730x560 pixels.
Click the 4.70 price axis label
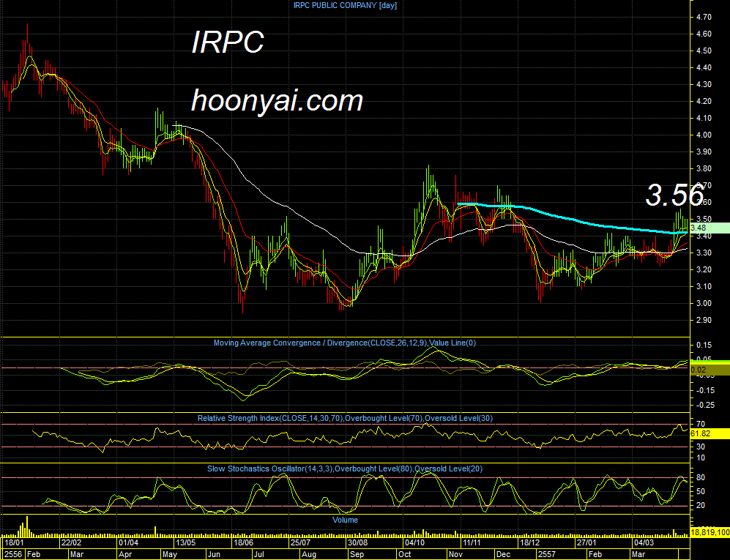click(704, 18)
